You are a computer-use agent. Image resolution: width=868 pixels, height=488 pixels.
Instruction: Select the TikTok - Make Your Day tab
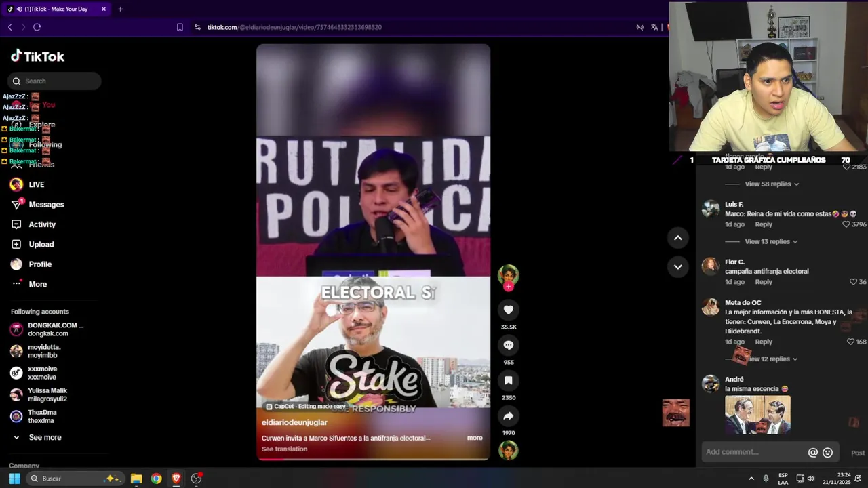coord(56,9)
